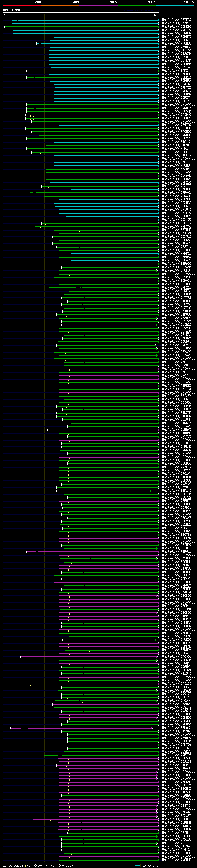Select the UniRef100_C9YSS1 label

[x=177, y=437]
